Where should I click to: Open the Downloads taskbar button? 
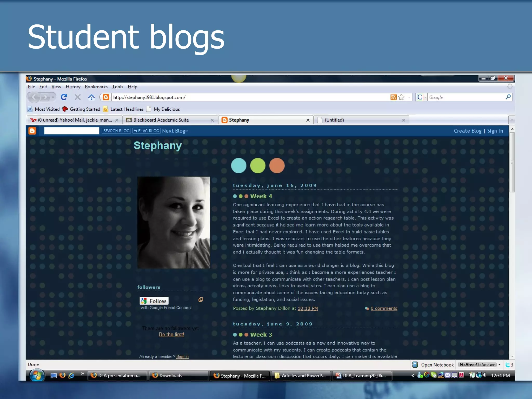(178, 376)
